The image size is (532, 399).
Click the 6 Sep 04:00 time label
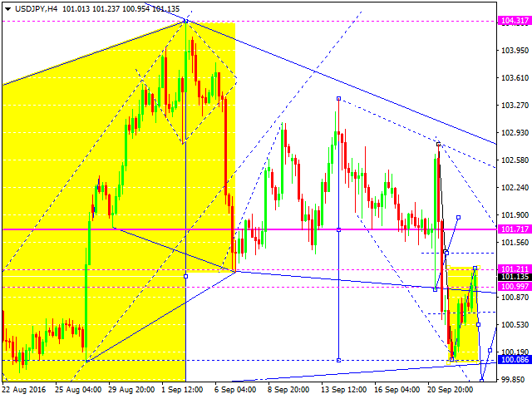[235, 390]
